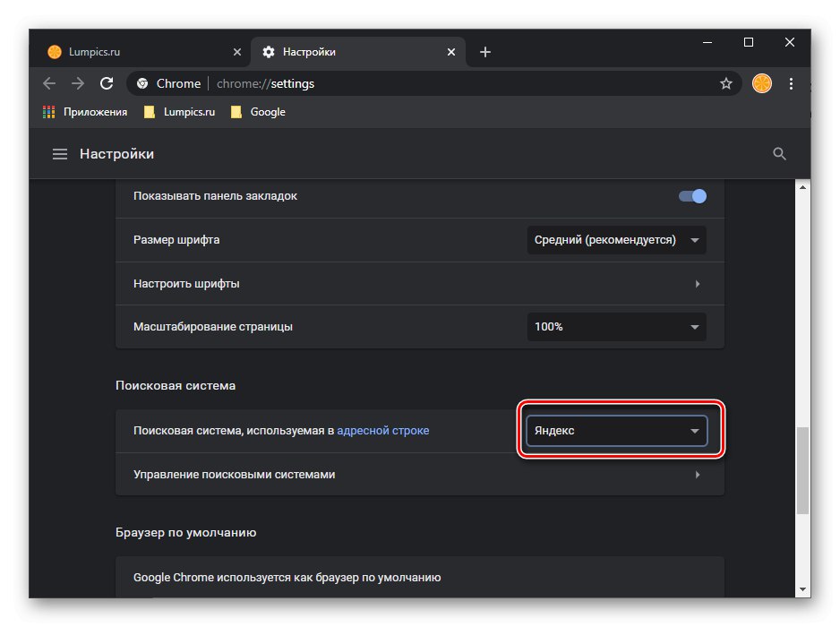Expand Настроить шрифты row

[x=420, y=284]
